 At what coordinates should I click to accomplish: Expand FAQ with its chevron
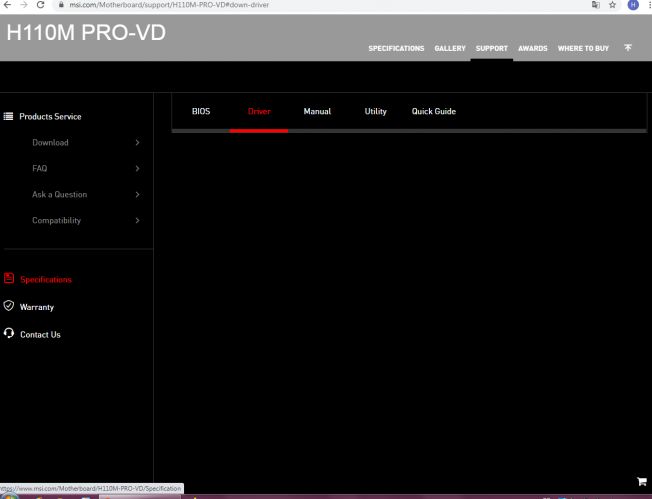point(138,168)
